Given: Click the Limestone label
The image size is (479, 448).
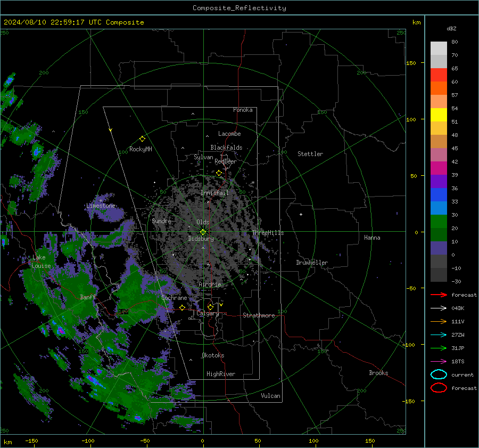Looking at the screenshot, I should point(101,206).
